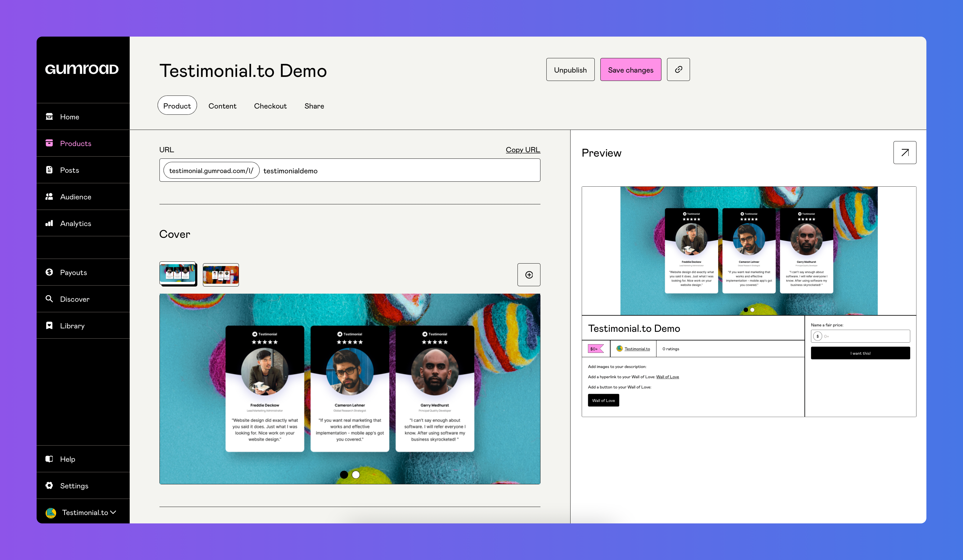Open Settings in the sidebar
963x560 pixels.
point(83,486)
